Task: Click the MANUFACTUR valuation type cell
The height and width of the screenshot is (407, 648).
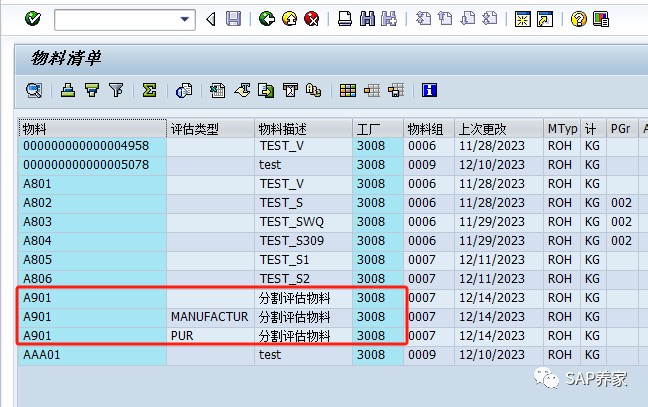Action: (x=211, y=317)
